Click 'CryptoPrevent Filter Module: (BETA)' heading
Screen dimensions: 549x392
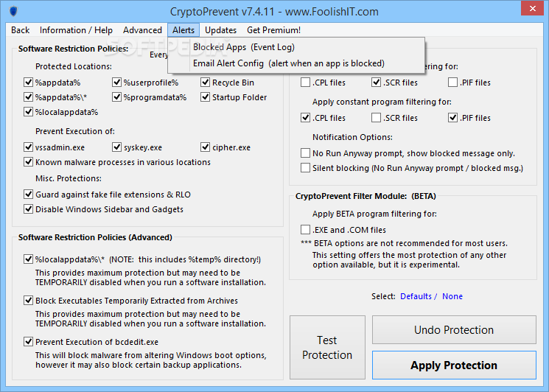click(x=366, y=196)
